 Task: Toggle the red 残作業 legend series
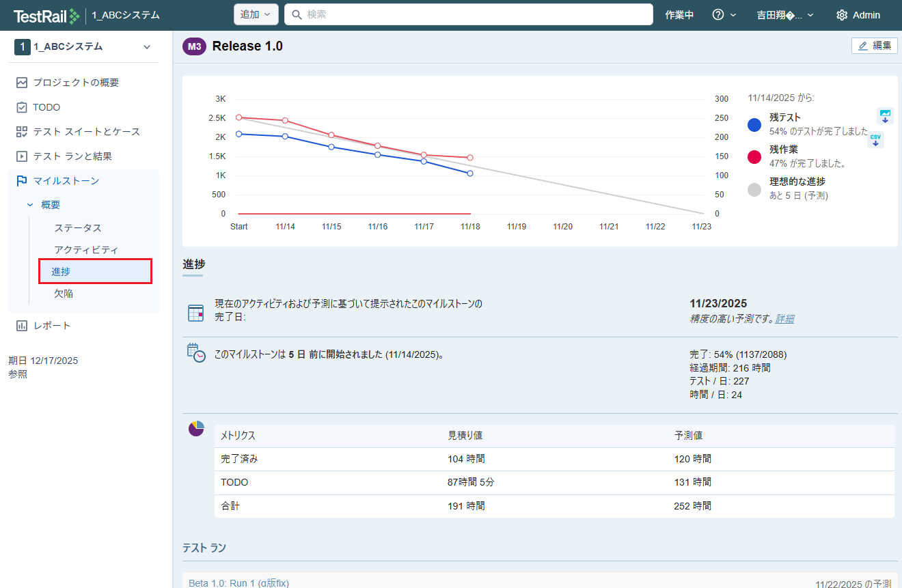pyautogui.click(x=754, y=157)
